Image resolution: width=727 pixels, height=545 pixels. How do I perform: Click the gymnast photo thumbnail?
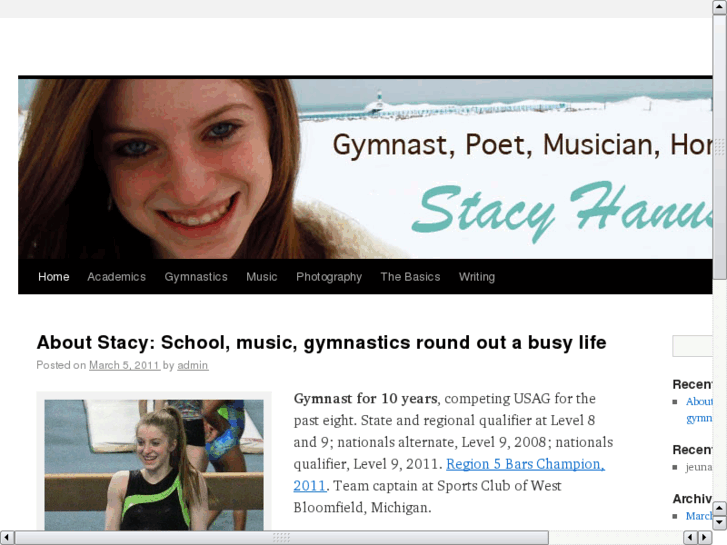154,465
